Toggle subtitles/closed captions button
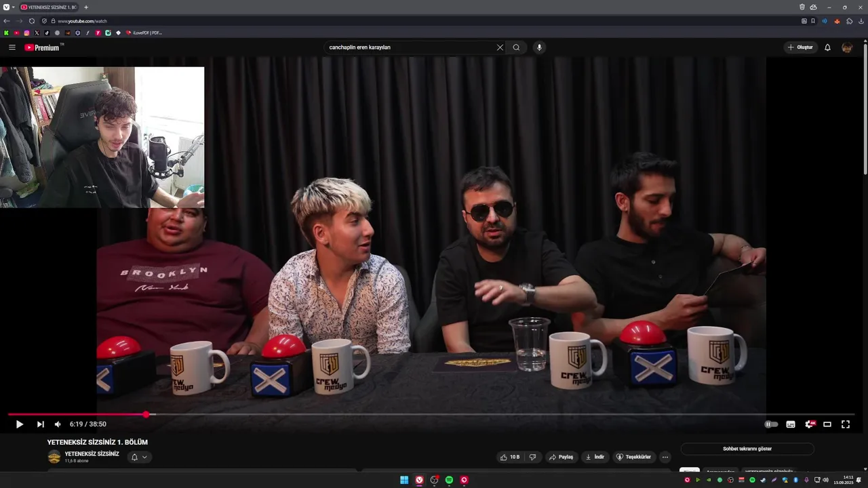The height and width of the screenshot is (488, 868). tap(791, 424)
